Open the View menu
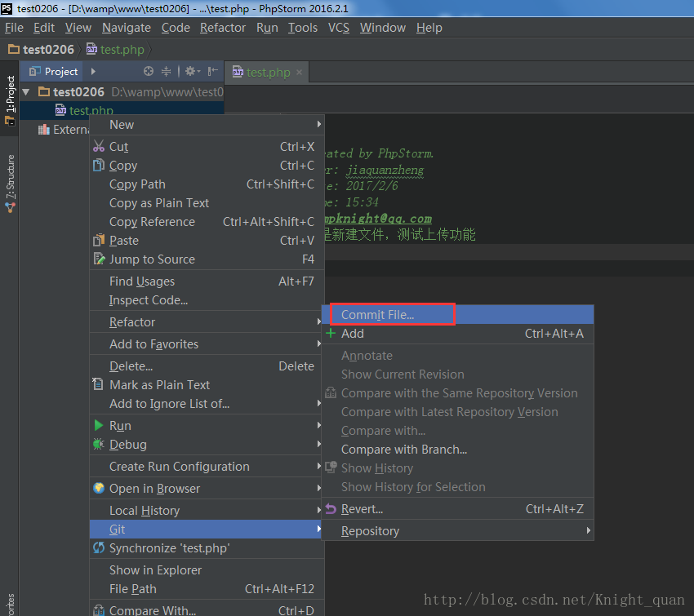 [x=78, y=28]
